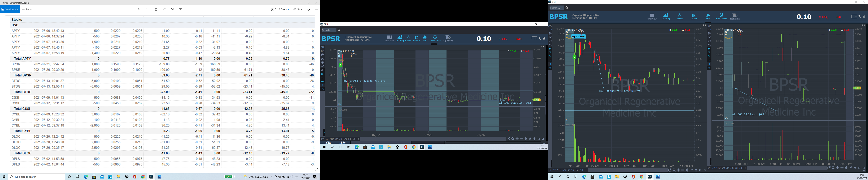Screen dimensions: 868x180
Task: Open the See more ellipsis menu in Photos
Action: pos(316,9)
